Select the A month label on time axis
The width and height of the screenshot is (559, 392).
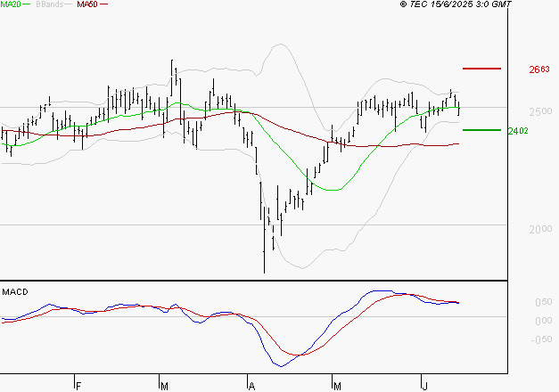pyautogui.click(x=252, y=386)
